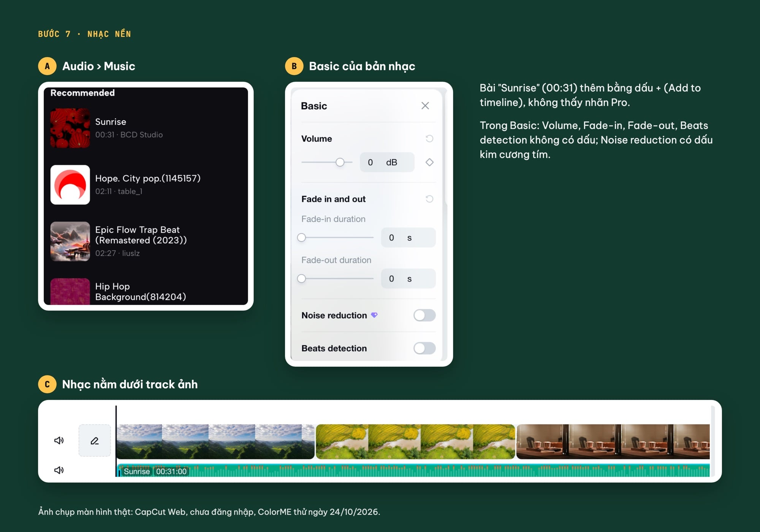Click the Basic panel scrollbar
The image size is (760, 532).
pyautogui.click(x=445, y=148)
